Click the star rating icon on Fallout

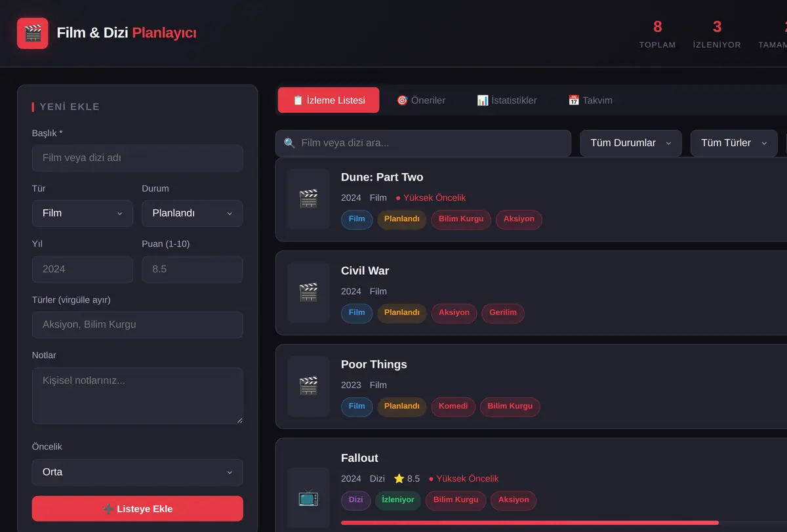(x=399, y=479)
